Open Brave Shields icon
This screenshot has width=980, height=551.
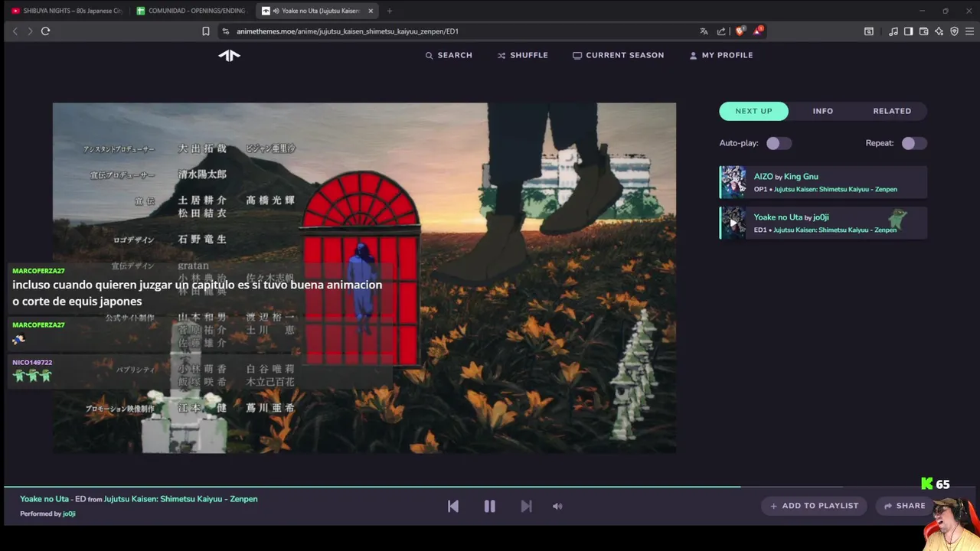[x=740, y=31]
